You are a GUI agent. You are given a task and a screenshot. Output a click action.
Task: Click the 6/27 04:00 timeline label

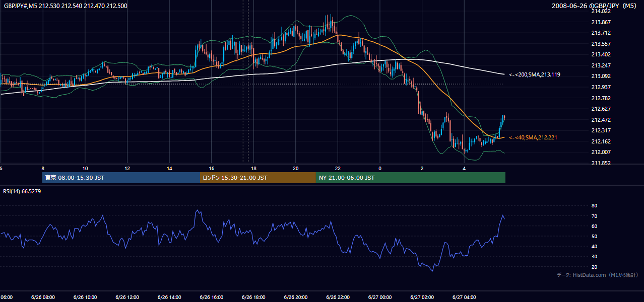pos(464,297)
